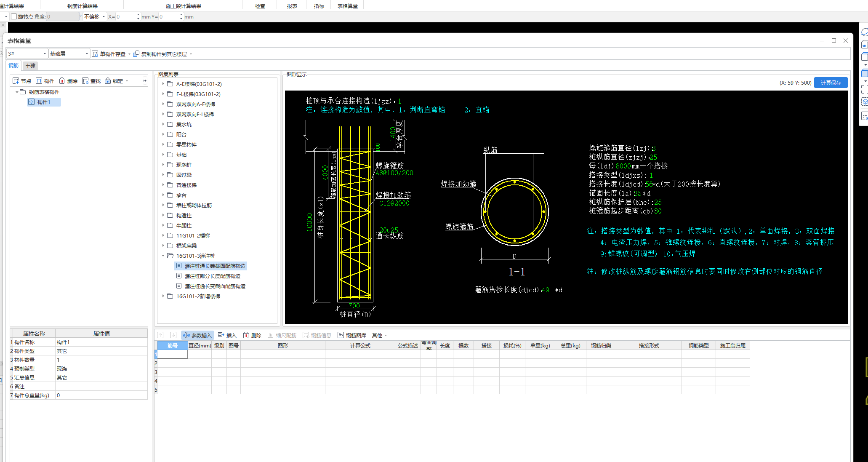Image resolution: width=868 pixels, height=462 pixels.
Task: Click the first 筋号 cell in table
Action: [x=173, y=354]
